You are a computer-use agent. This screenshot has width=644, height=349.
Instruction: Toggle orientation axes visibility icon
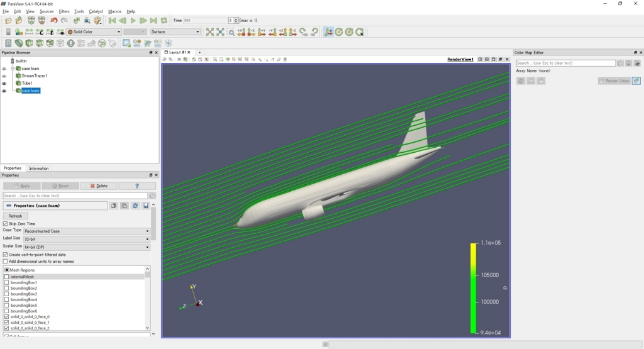[x=328, y=32]
